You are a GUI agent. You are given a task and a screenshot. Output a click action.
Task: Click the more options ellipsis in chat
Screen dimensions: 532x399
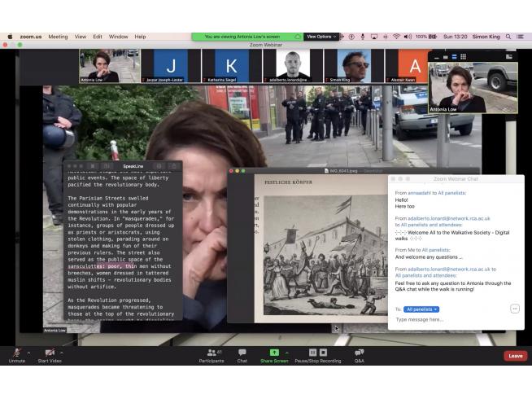tap(515, 309)
